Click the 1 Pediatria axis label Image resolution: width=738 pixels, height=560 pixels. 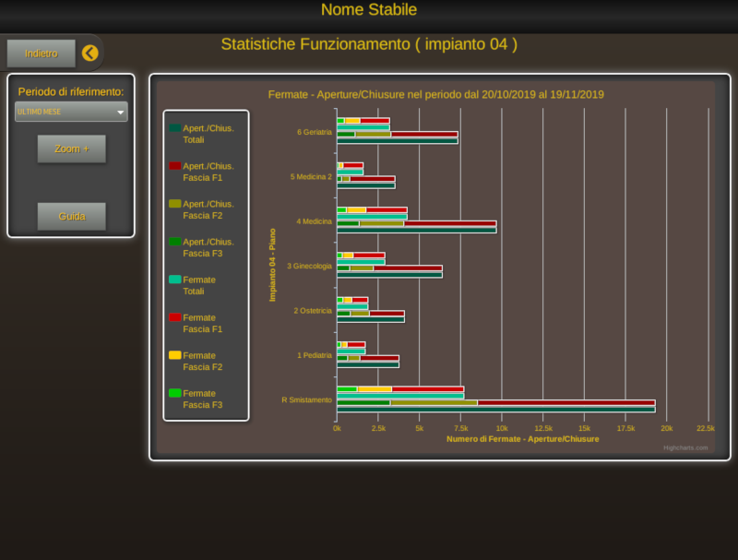pyautogui.click(x=315, y=355)
